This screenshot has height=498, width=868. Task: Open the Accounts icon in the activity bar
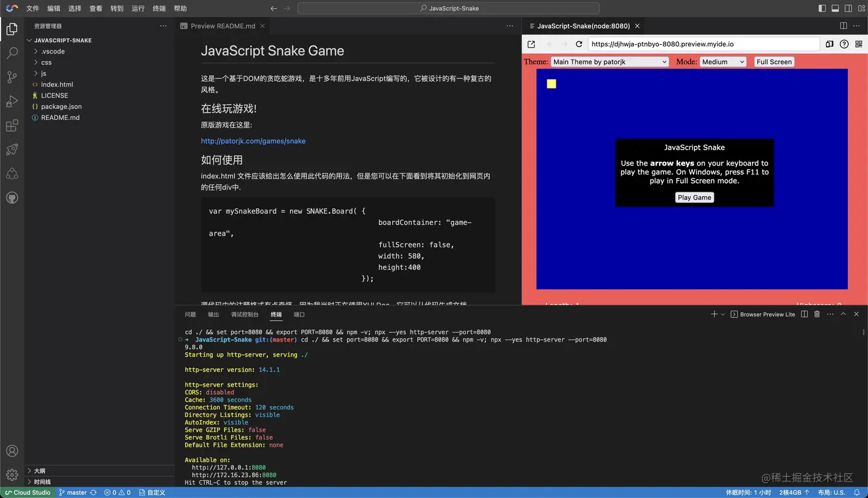coord(12,451)
